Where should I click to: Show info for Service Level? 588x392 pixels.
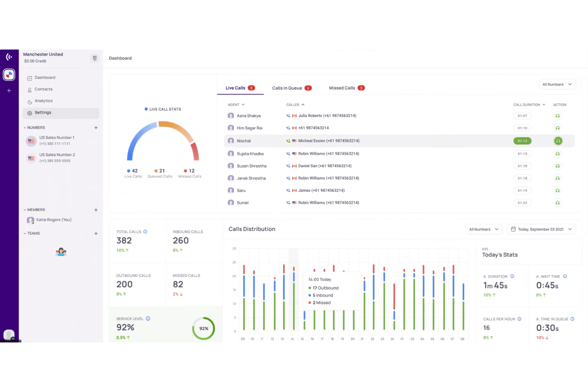click(148, 319)
